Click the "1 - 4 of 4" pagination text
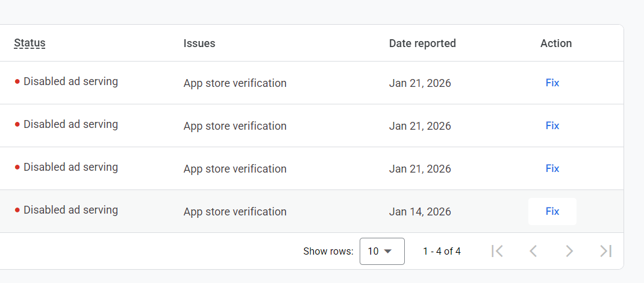 (x=442, y=251)
